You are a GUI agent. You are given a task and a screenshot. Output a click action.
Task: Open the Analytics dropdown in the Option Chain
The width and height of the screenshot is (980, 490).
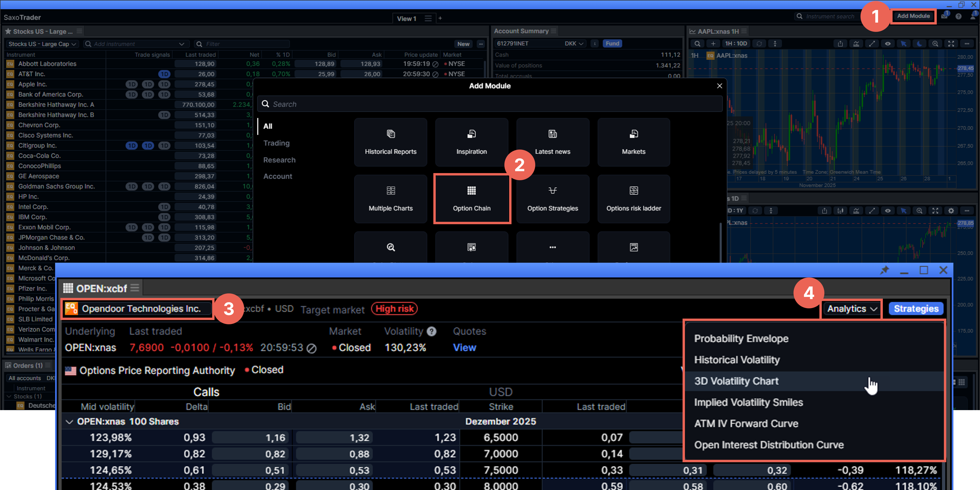pos(851,309)
